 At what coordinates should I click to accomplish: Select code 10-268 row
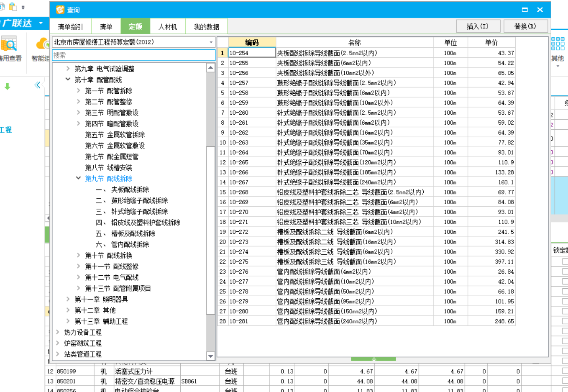(x=366, y=192)
